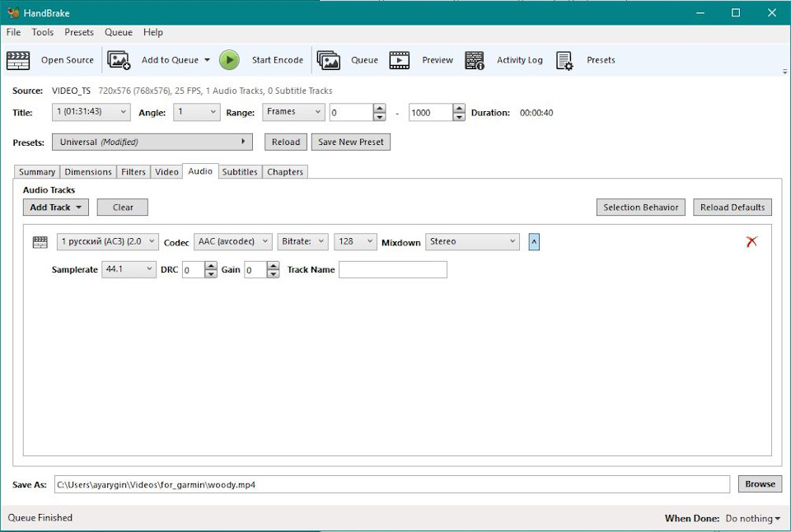Click the Activity Log label
Image resolution: width=791 pixels, height=532 pixels.
520,60
